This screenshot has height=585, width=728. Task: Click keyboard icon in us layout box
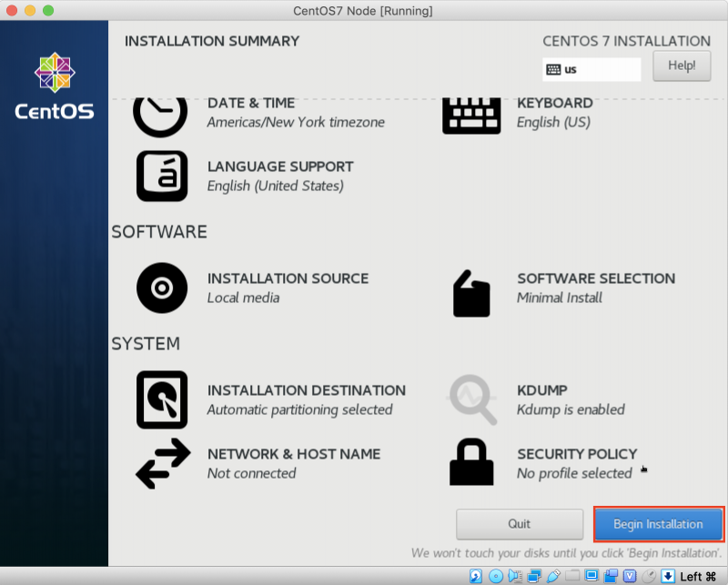point(553,70)
